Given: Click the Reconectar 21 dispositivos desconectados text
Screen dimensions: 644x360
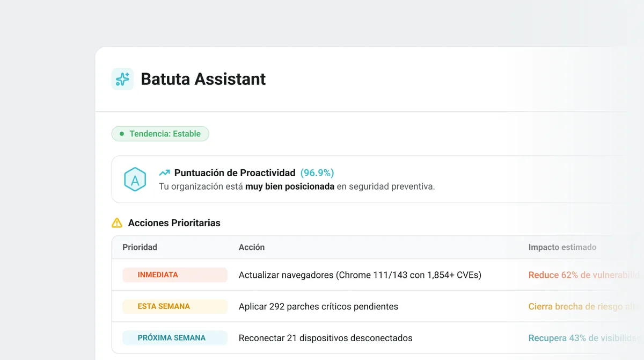Looking at the screenshot, I should [326, 339].
